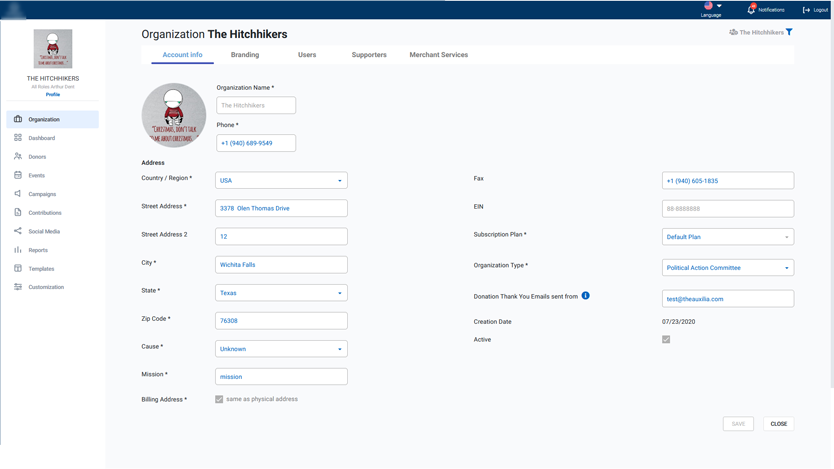Open Events calendar icon in sidebar
834x469 pixels.
click(18, 175)
